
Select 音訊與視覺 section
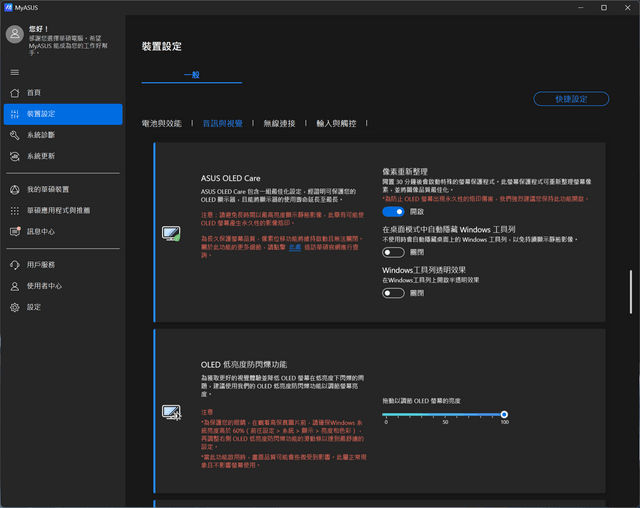coord(222,123)
